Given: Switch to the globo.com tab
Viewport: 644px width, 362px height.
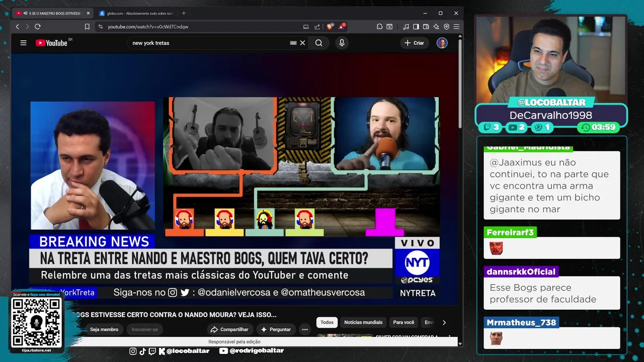Looking at the screenshot, I should 136,13.
